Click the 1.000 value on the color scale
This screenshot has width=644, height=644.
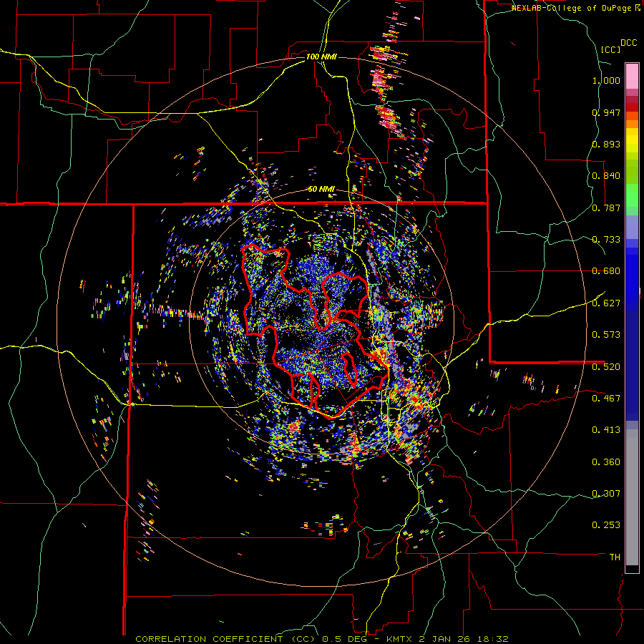tap(606, 80)
